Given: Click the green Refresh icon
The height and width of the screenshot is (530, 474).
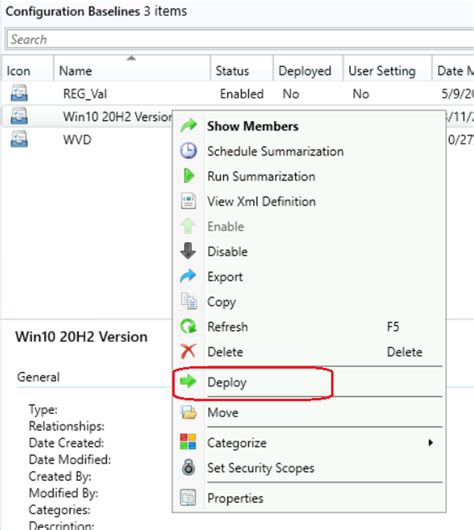Looking at the screenshot, I should coord(188,327).
